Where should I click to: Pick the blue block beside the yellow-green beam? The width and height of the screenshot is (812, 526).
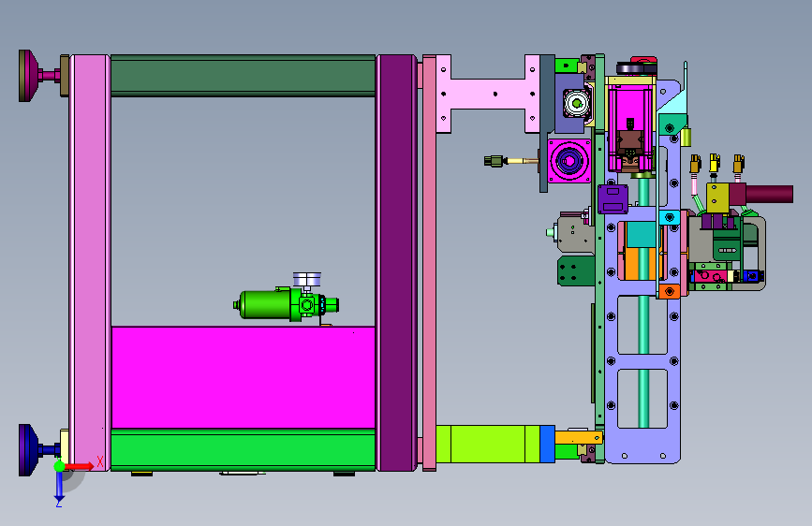[x=547, y=444]
